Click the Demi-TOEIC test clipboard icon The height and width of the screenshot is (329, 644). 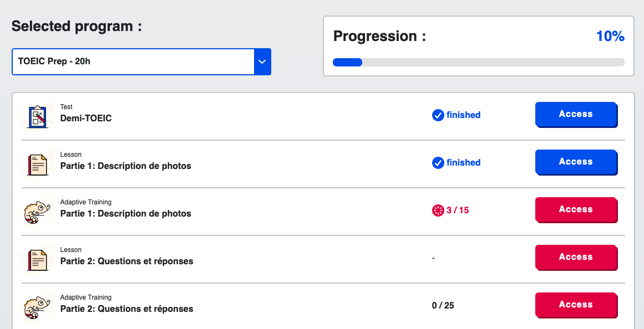[38, 116]
